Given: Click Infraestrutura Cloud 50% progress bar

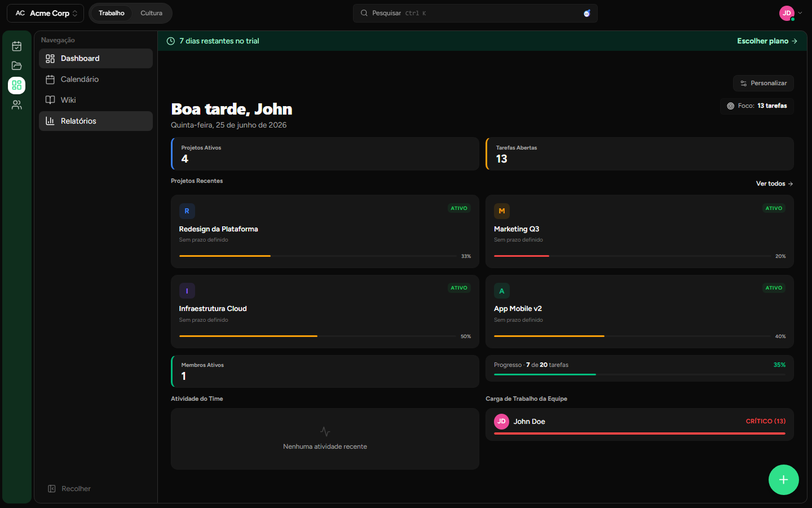Looking at the screenshot, I should pyautogui.click(x=318, y=336).
